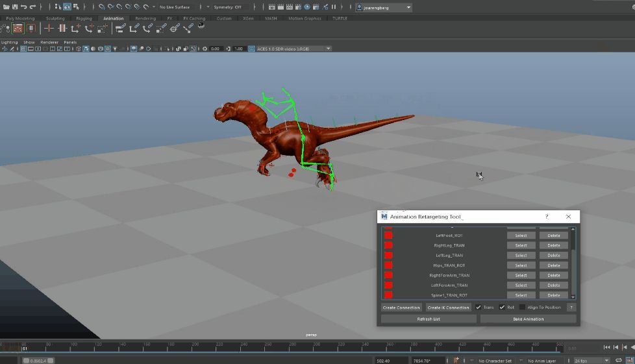Viewport: 635px width, 364px height.
Task: Enable the Align To Position checkbox
Action: 523,308
